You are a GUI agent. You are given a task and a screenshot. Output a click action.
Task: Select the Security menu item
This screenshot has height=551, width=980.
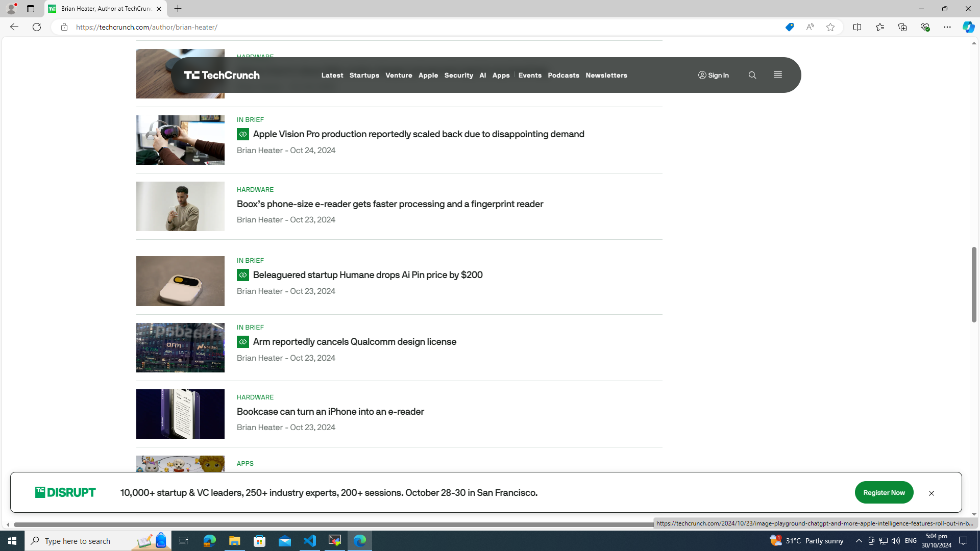click(458, 75)
